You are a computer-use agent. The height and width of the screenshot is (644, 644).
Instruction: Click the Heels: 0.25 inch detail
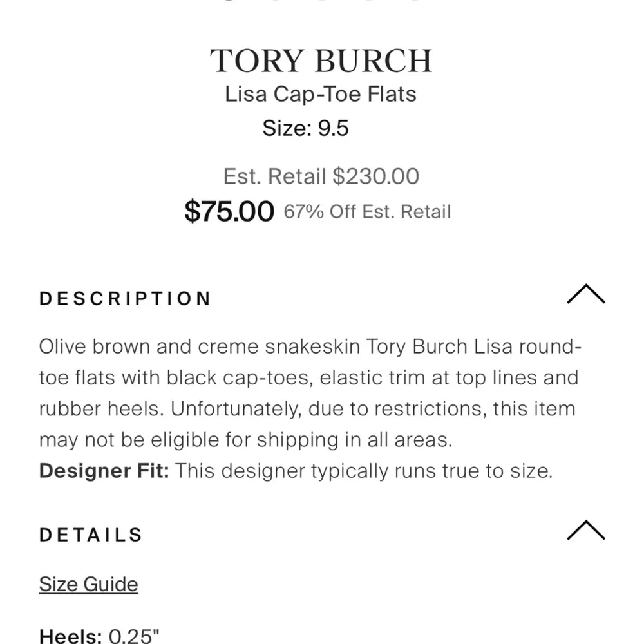pos(98,637)
